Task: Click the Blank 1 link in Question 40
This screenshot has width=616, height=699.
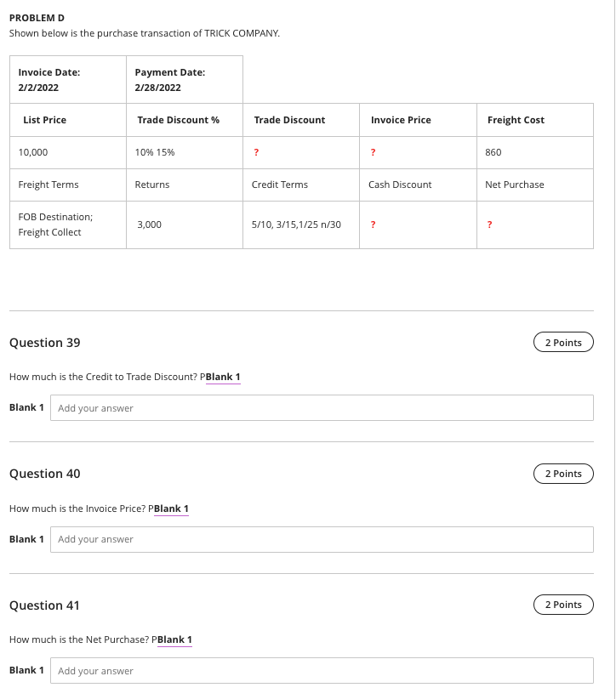Action: click(x=170, y=509)
